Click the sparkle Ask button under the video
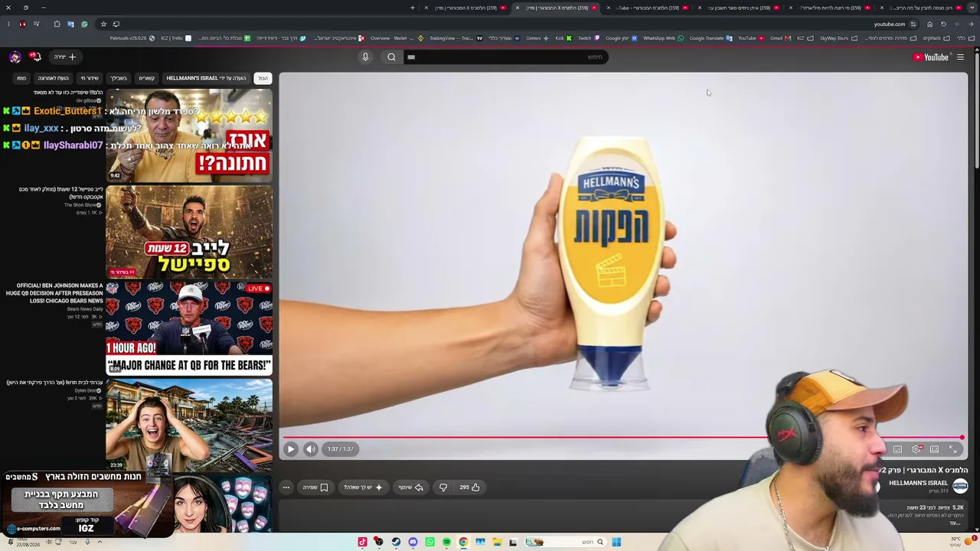Screen dimensions: 980x551 pos(363,487)
